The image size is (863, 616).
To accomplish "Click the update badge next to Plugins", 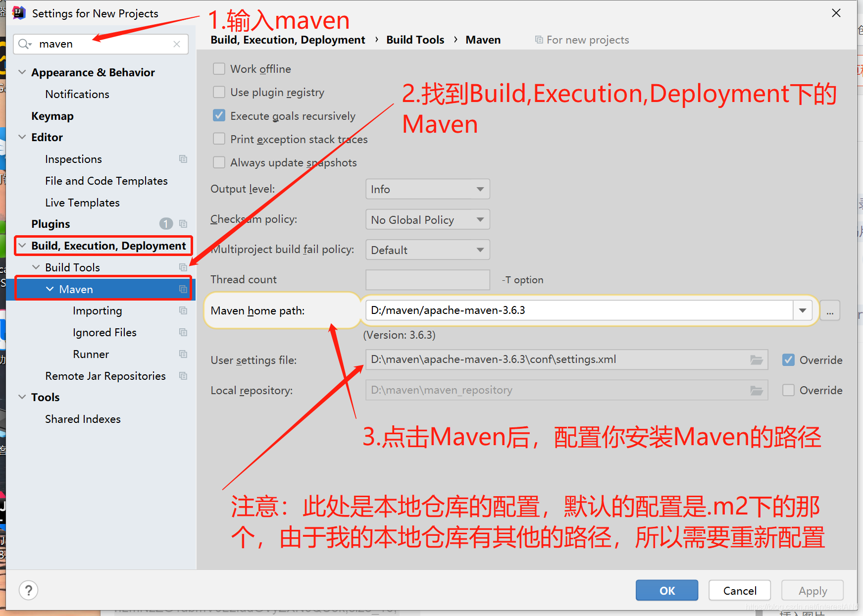I will [x=166, y=224].
